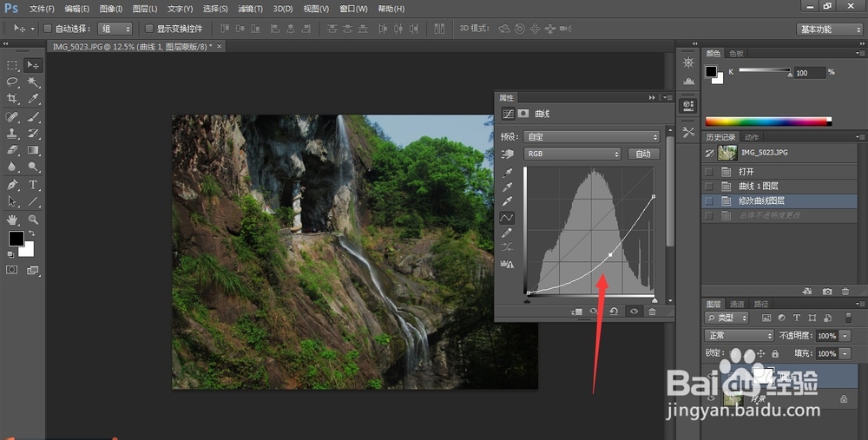
Task: Select the 修改曲线图层 history state
Action: click(779, 200)
